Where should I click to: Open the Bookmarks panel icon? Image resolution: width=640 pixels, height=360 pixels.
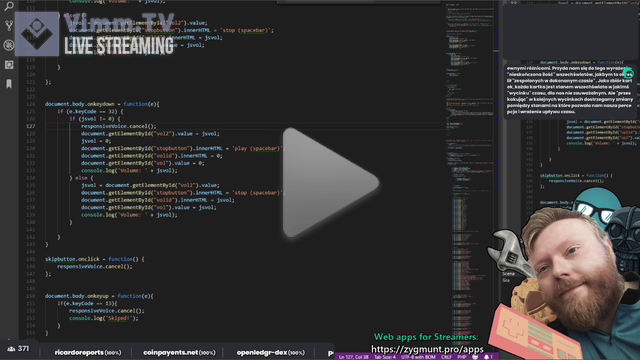pyautogui.click(x=9, y=84)
